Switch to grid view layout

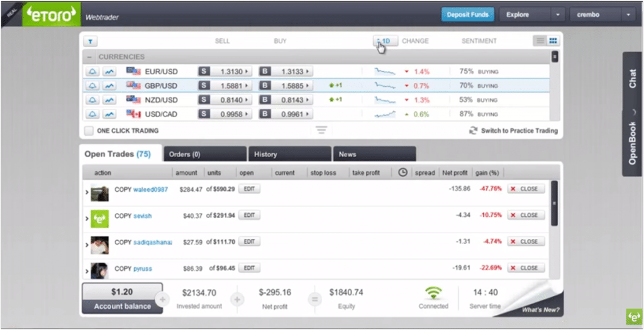[x=553, y=41]
